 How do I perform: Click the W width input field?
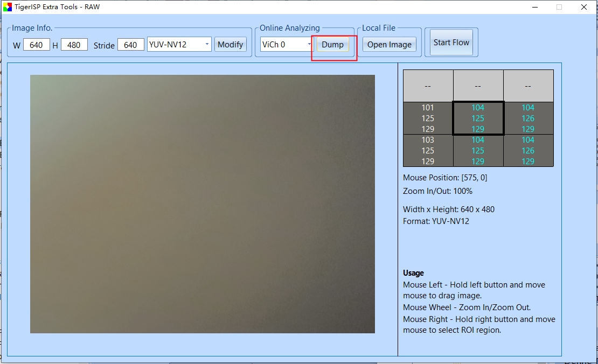pyautogui.click(x=36, y=45)
